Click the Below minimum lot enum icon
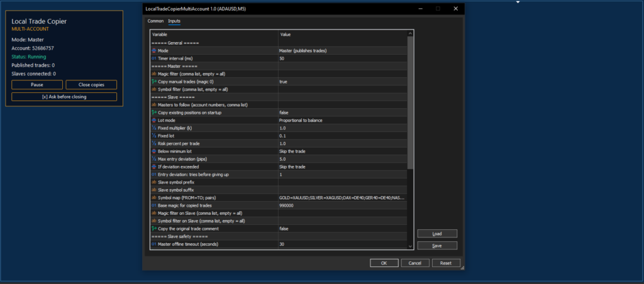The width and height of the screenshot is (644, 284). pyautogui.click(x=154, y=151)
